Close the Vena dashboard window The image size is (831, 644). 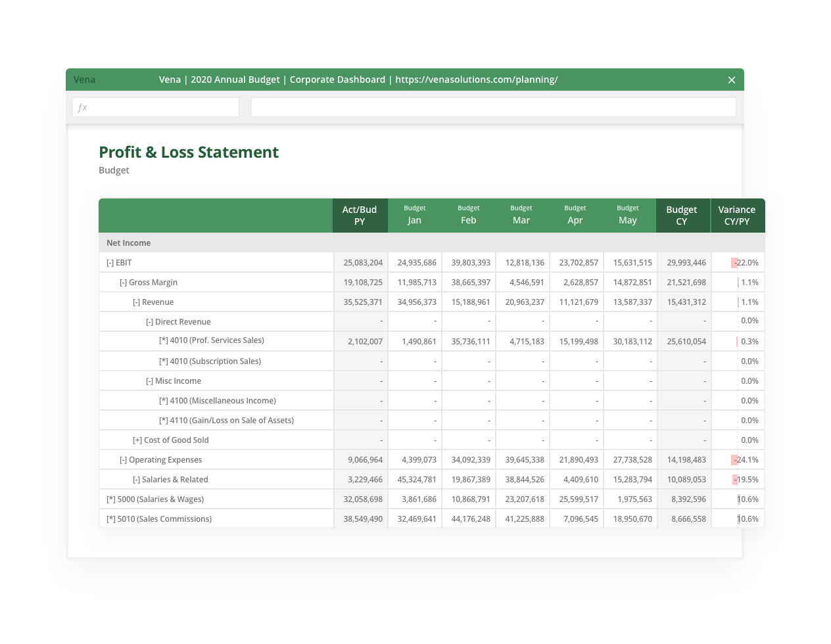731,80
